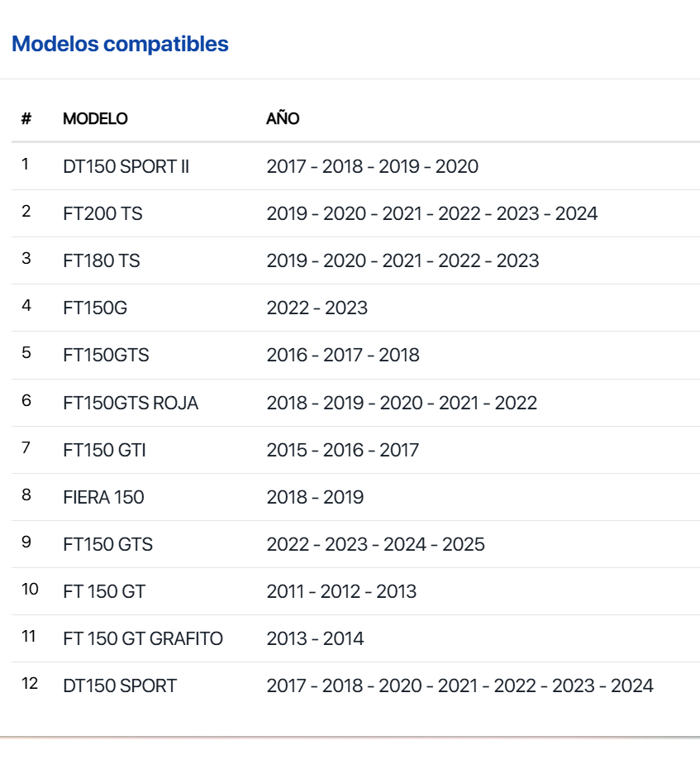Click the years 2011 - 2012 - 2013 cell
The height and width of the screenshot is (774, 700).
point(342,591)
